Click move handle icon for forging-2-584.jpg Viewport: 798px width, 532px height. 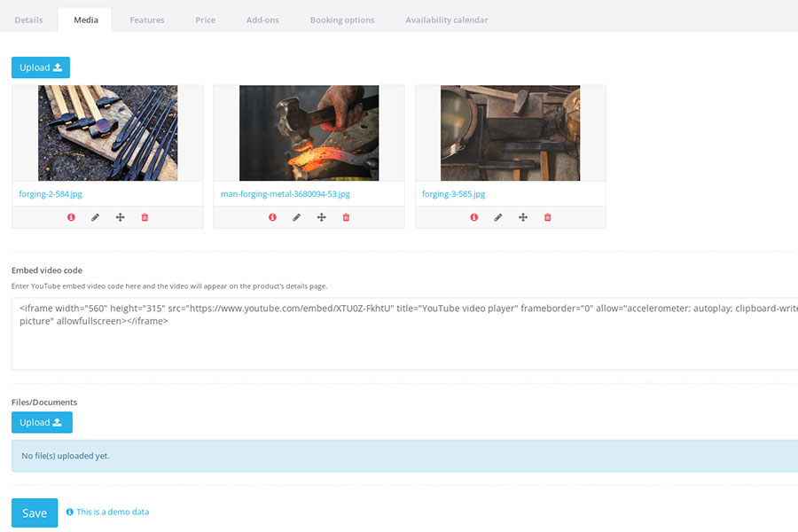point(120,217)
